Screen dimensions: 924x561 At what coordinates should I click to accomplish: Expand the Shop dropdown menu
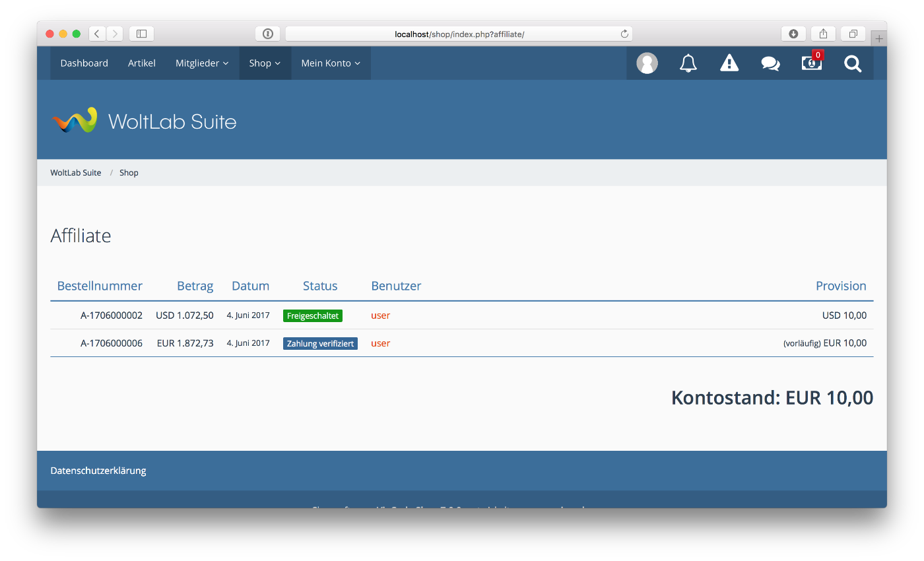[265, 63]
